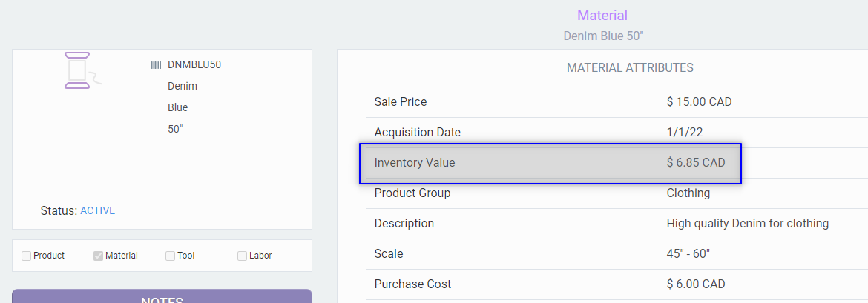The width and height of the screenshot is (868, 303).
Task: Click the ACTIVE status link
Action: coord(97,210)
